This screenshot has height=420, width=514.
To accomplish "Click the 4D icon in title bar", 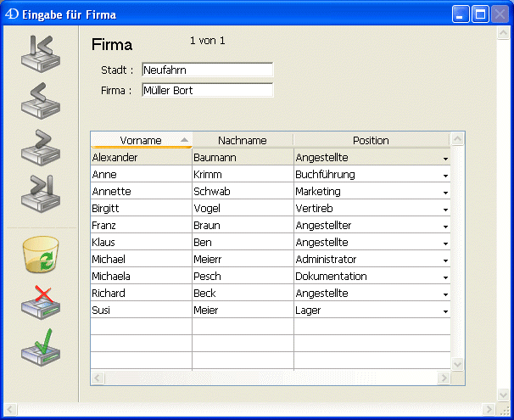I will tap(12, 14).
